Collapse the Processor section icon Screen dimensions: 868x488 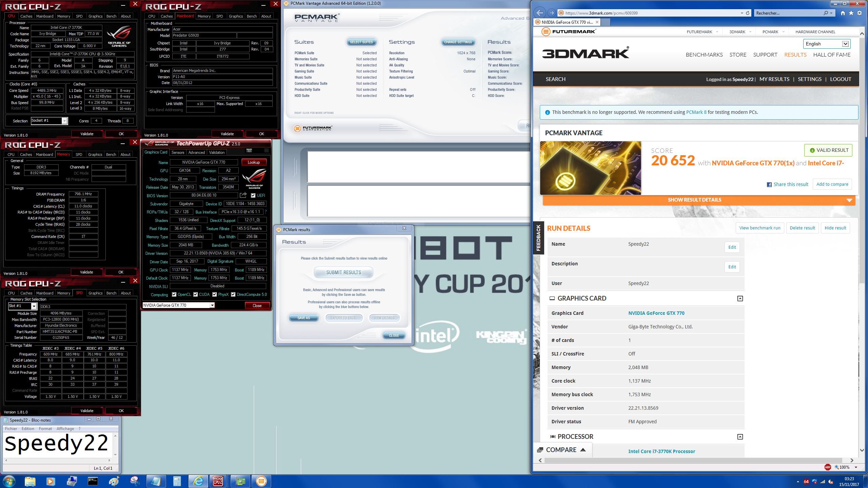740,437
